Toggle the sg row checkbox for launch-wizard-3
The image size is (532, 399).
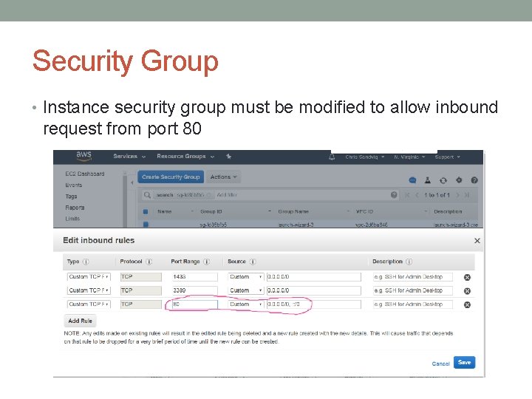coord(146,225)
